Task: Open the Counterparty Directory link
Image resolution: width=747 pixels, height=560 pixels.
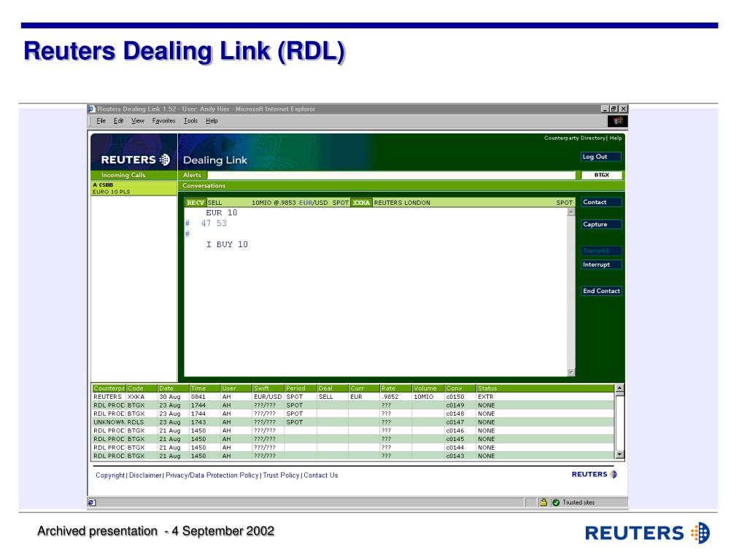Action: 575,138
